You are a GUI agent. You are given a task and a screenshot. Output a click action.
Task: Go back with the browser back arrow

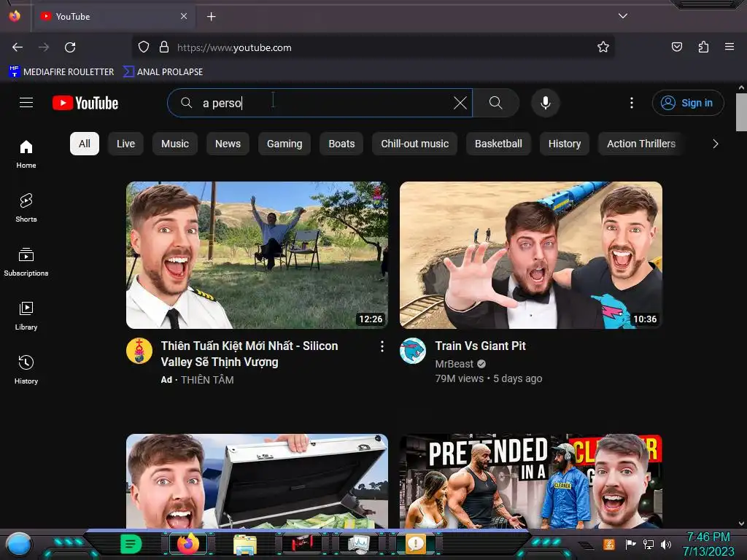(x=18, y=47)
